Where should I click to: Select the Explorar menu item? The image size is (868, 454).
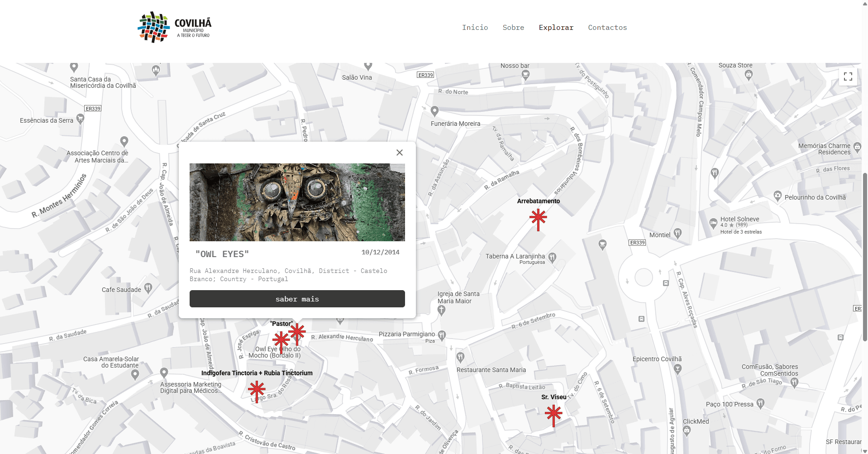pos(556,28)
